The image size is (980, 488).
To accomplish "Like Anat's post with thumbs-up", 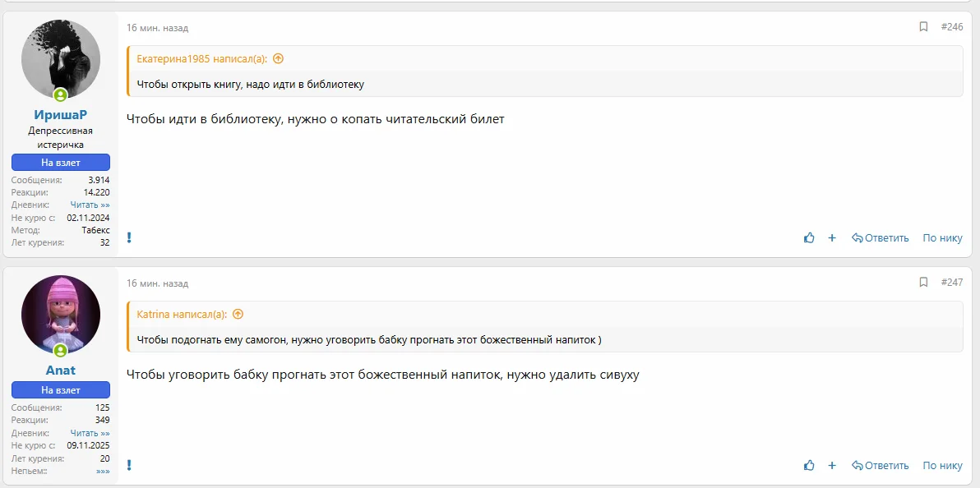I will tap(810, 465).
